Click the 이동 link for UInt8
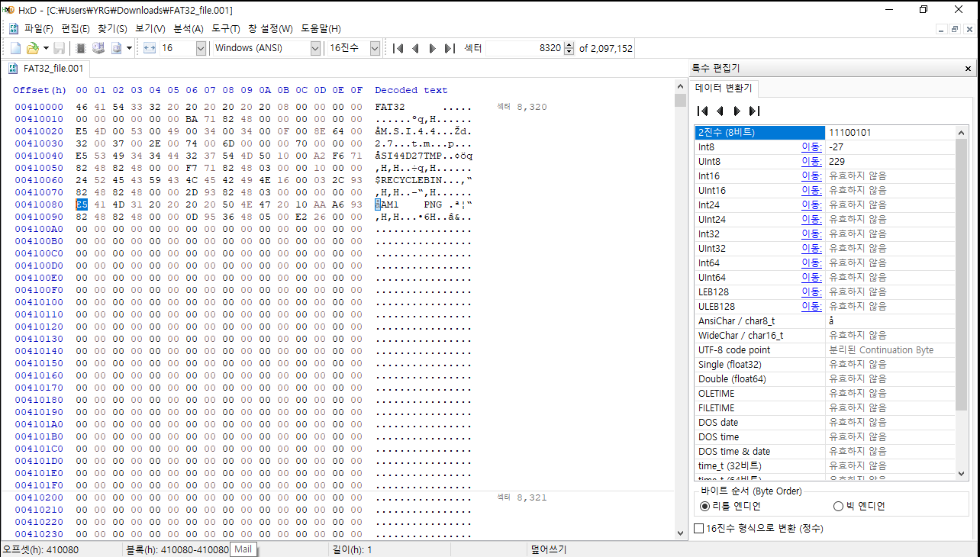 click(x=811, y=162)
